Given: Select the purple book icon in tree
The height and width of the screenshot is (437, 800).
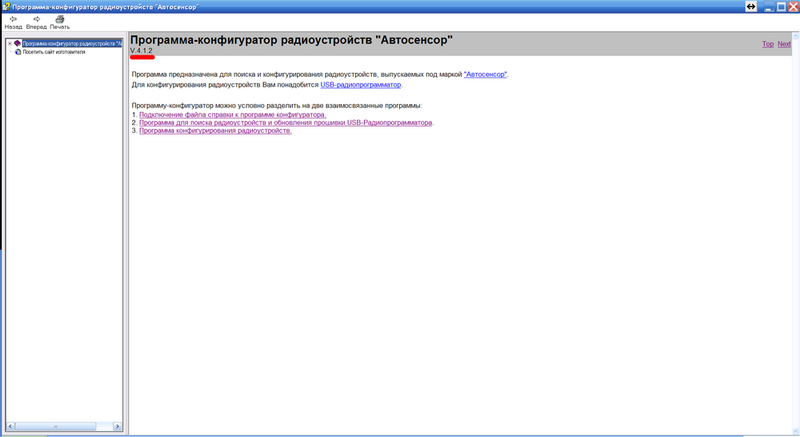Looking at the screenshot, I should (x=17, y=44).
